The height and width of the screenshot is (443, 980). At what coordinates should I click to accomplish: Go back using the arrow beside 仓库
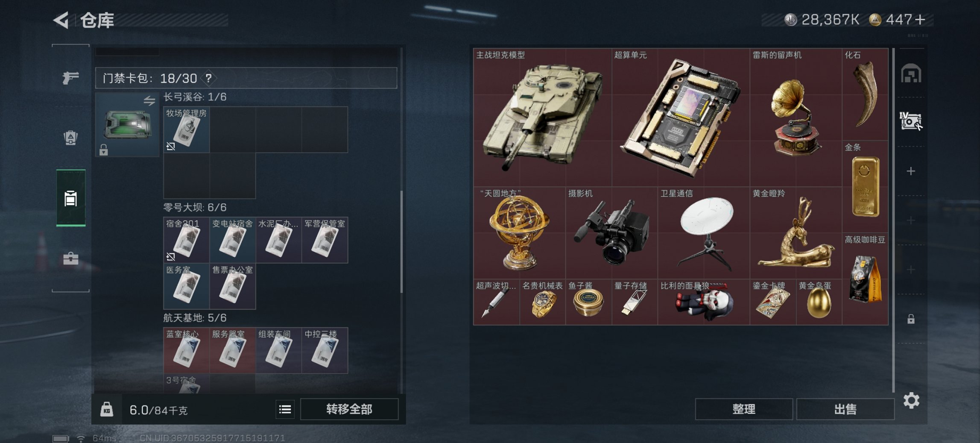coord(61,20)
